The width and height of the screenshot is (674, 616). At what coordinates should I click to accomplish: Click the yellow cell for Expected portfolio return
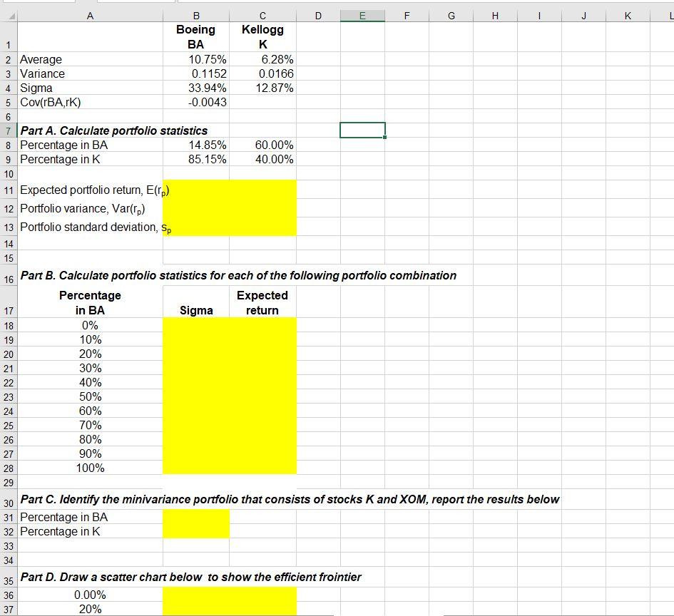[x=228, y=190]
